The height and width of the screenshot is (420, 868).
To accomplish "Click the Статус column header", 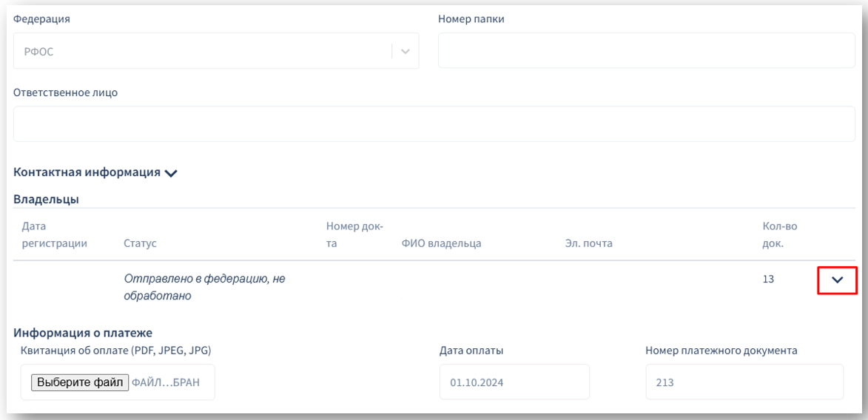I will [139, 243].
